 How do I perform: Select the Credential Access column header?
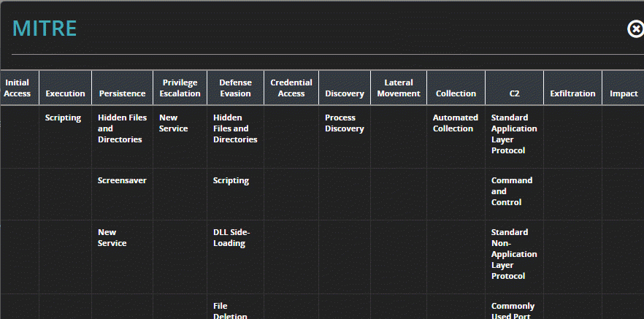[x=291, y=88]
